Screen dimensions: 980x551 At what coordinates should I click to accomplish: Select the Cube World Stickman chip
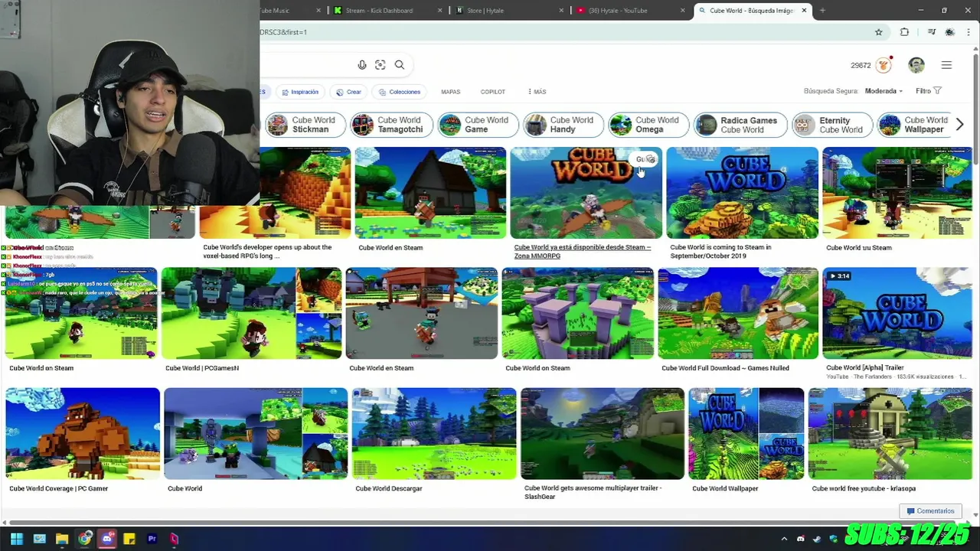tap(305, 125)
